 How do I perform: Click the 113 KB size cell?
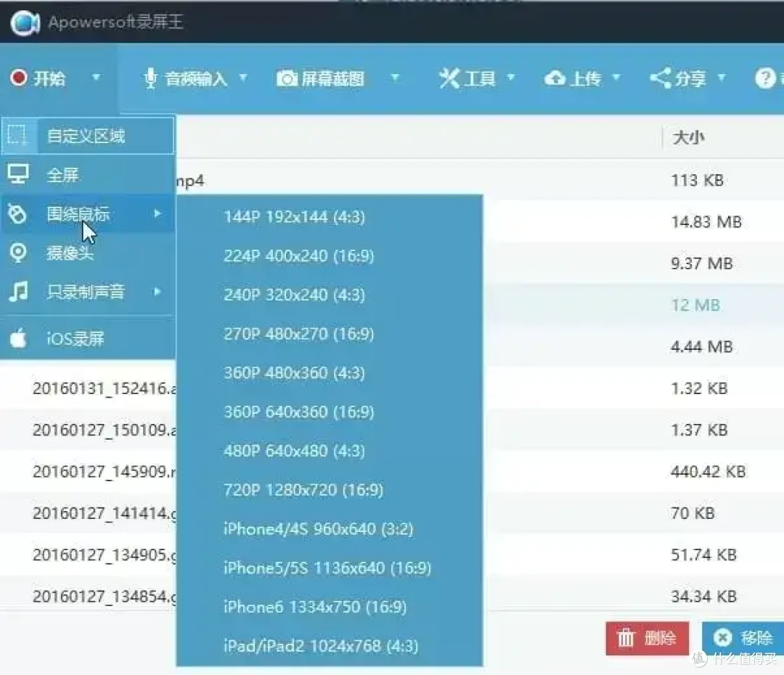click(x=697, y=180)
